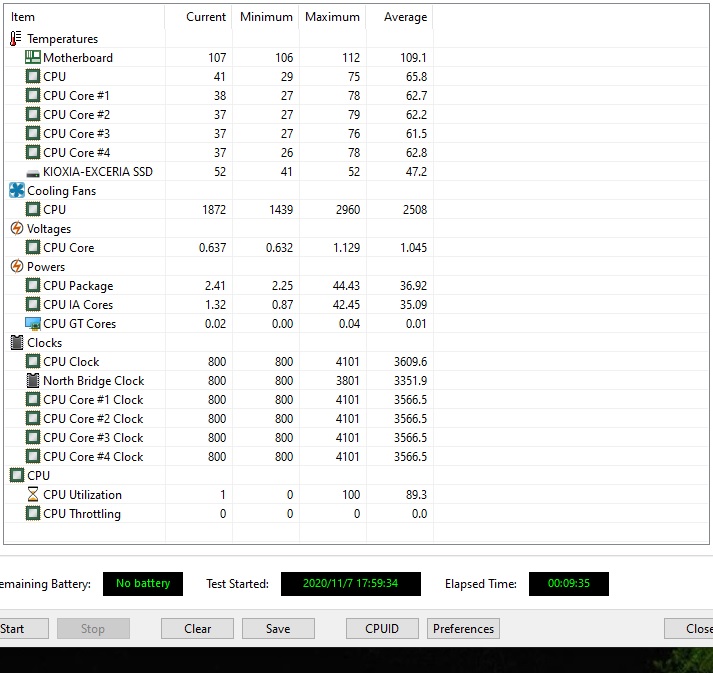
Task: Click the chip icon beside CPU Package
Action: tap(33, 285)
